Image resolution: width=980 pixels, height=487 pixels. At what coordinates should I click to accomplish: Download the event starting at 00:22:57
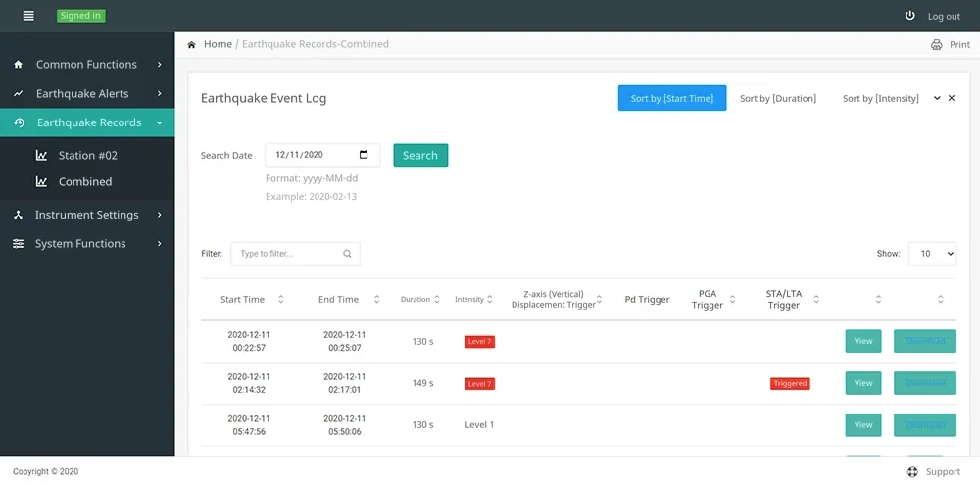click(x=925, y=341)
